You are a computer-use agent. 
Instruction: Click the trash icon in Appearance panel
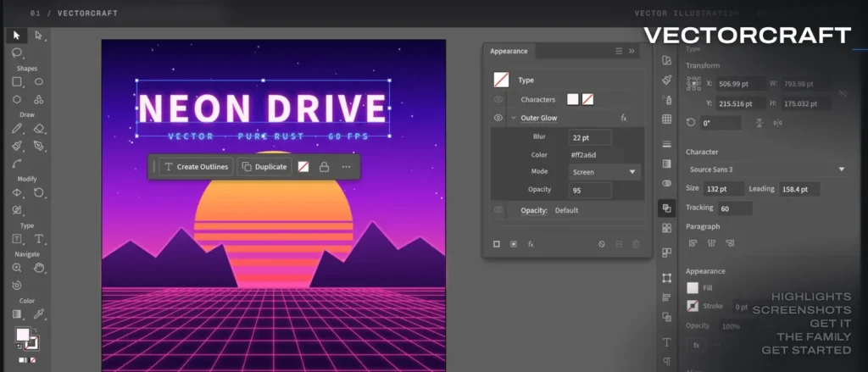(636, 244)
